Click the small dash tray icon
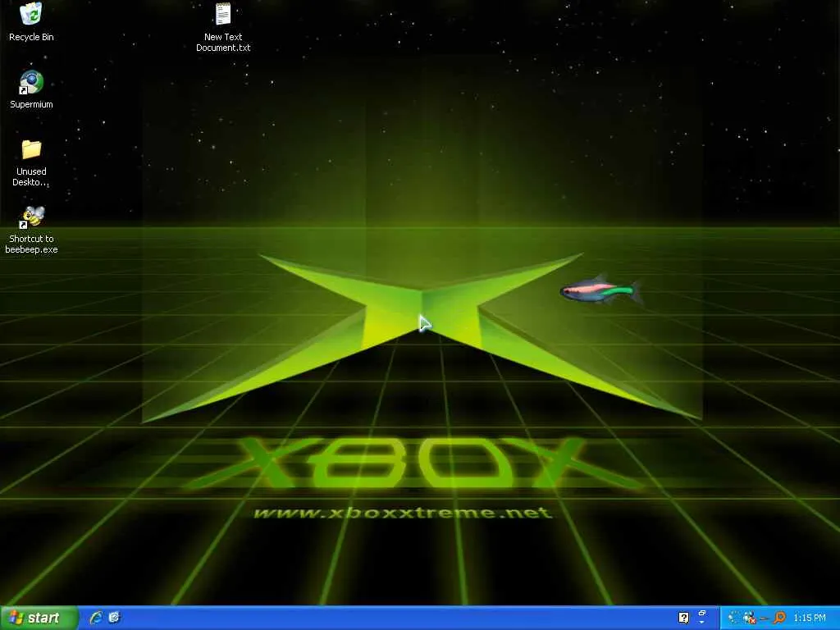The width and height of the screenshot is (840, 630). coord(764,619)
